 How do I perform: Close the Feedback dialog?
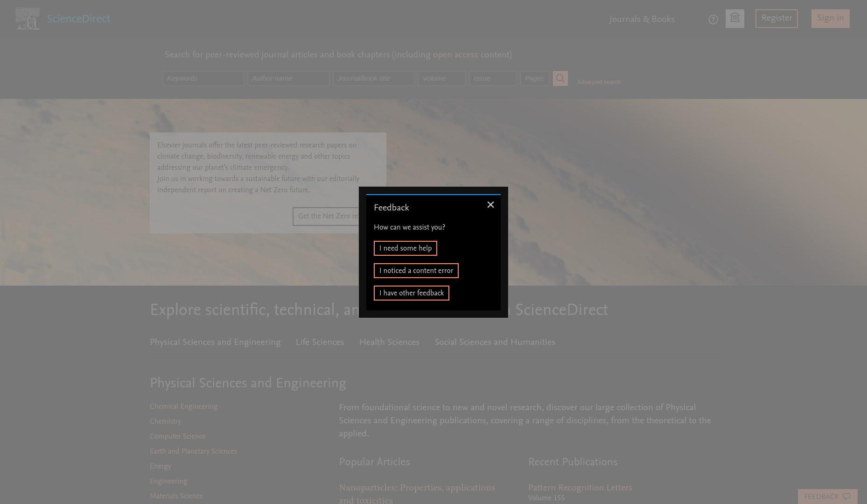(490, 205)
